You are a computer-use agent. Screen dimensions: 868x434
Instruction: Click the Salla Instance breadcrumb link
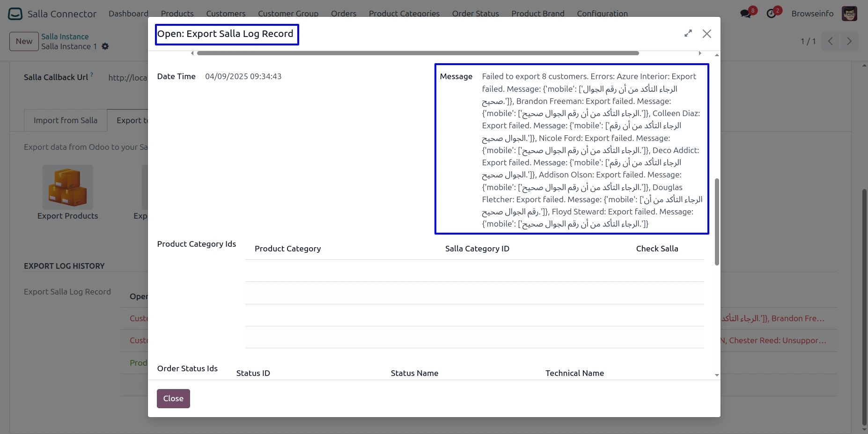click(65, 37)
